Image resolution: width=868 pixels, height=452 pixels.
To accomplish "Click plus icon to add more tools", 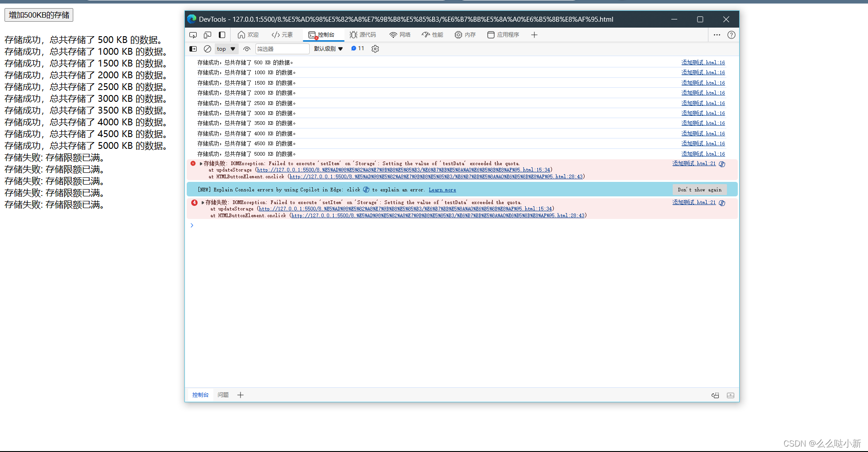I will pos(534,35).
